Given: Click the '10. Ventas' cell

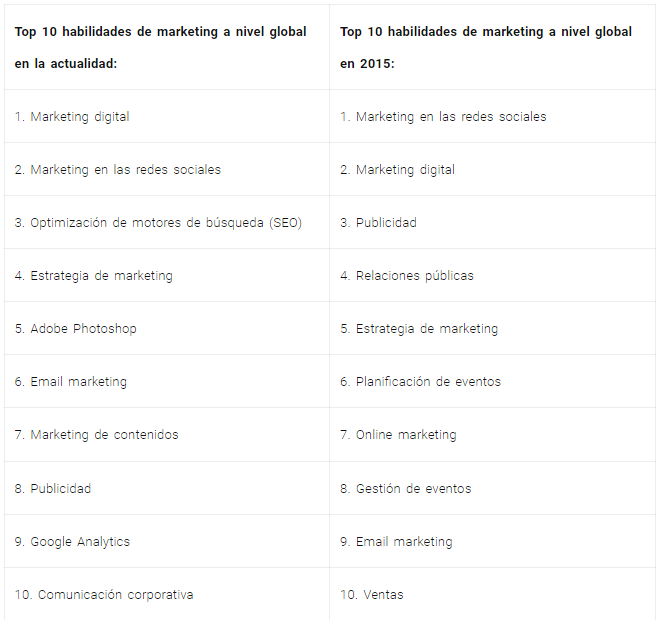Looking at the screenshot, I should [492, 594].
